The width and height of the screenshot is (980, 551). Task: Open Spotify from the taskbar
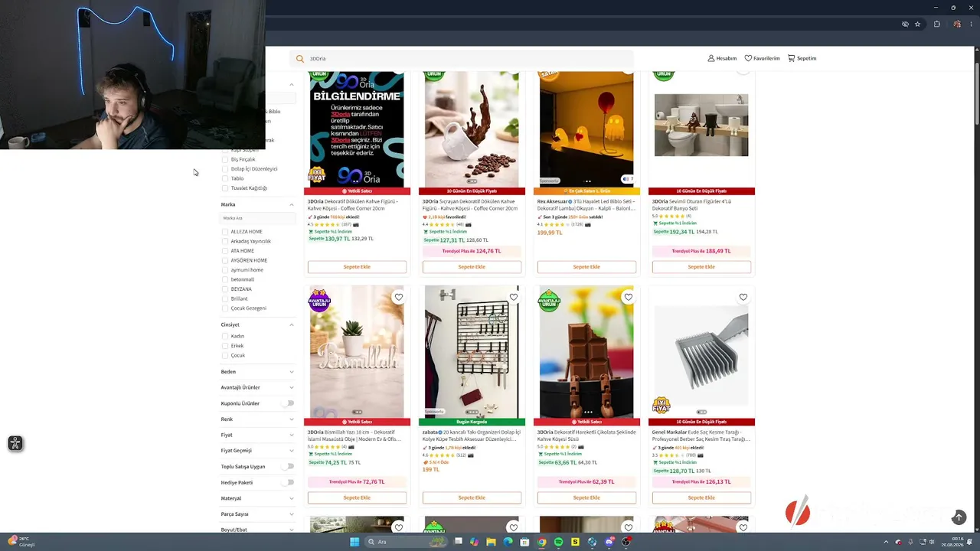[558, 542]
